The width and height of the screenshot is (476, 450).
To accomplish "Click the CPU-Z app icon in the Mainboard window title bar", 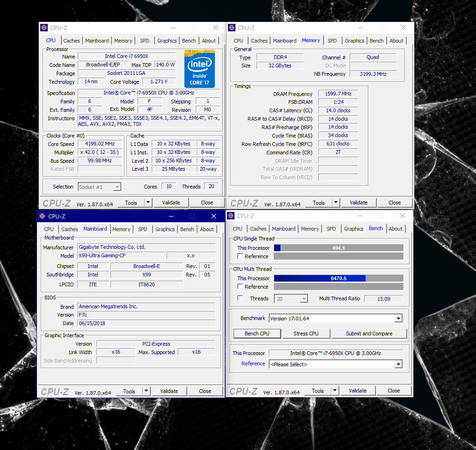I will coord(42,217).
